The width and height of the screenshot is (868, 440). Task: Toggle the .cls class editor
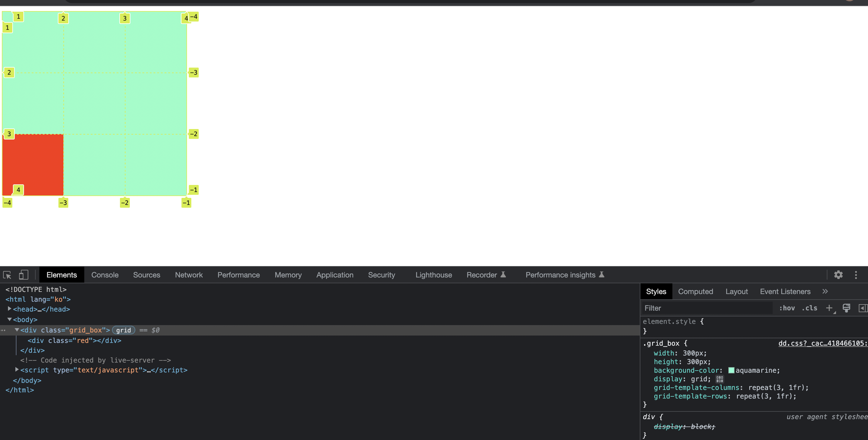(x=809, y=308)
